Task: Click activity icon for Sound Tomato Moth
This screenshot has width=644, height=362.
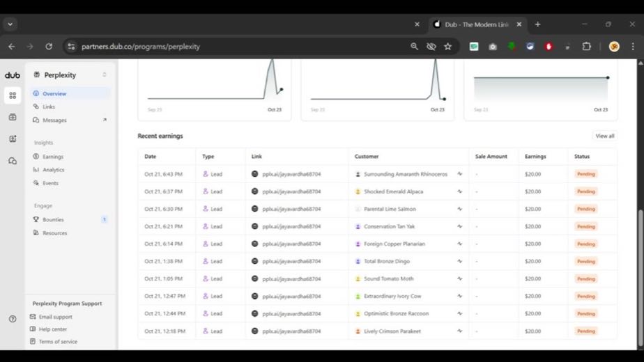Action: point(459,278)
